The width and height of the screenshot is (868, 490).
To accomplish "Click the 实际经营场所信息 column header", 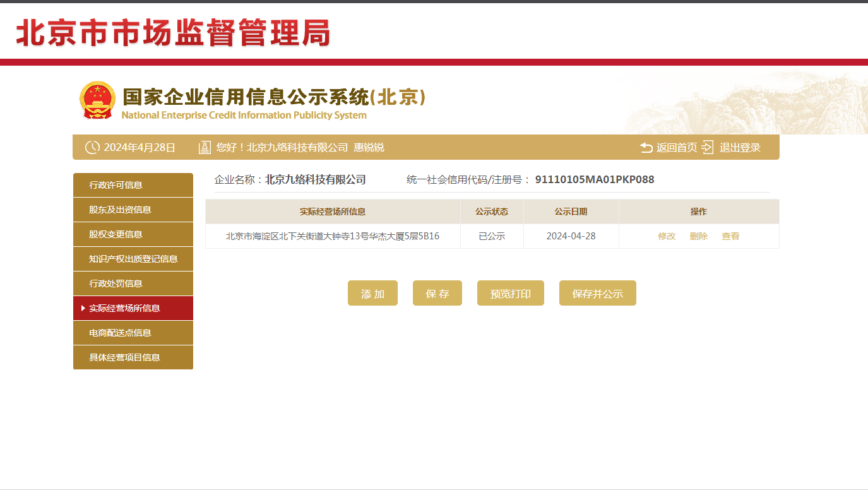I will (x=333, y=212).
